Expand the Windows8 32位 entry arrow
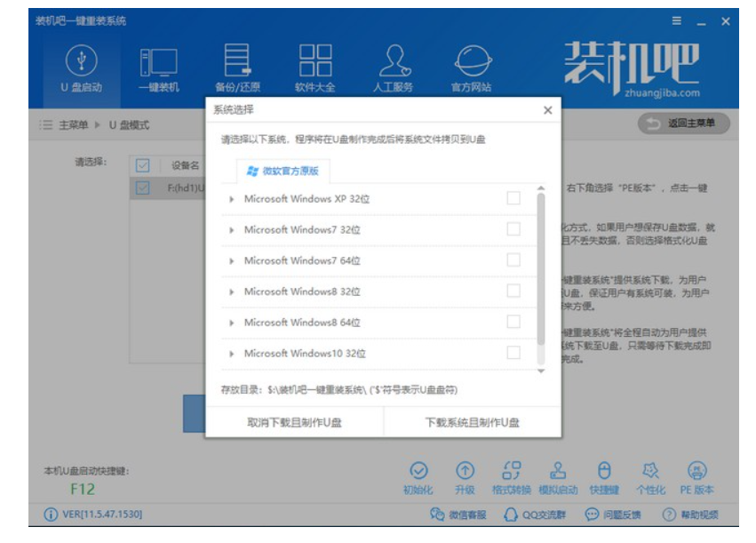756x543 pixels. click(x=232, y=291)
